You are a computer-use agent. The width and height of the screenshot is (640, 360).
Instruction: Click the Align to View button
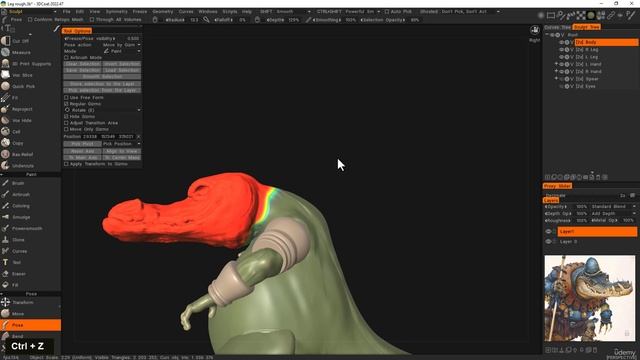[122, 151]
